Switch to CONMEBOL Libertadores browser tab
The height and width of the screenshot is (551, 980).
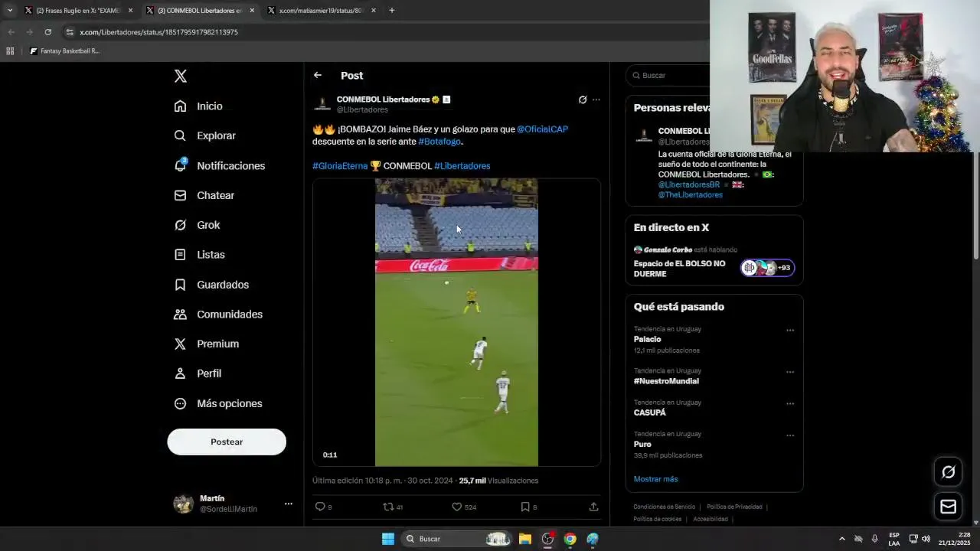tap(199, 11)
